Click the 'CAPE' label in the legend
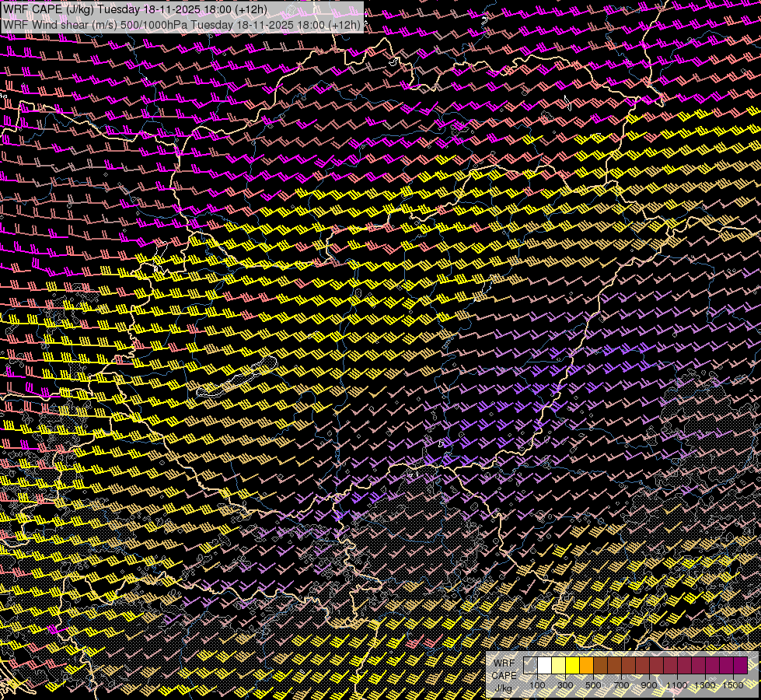This screenshot has width=761, height=700. (504, 676)
